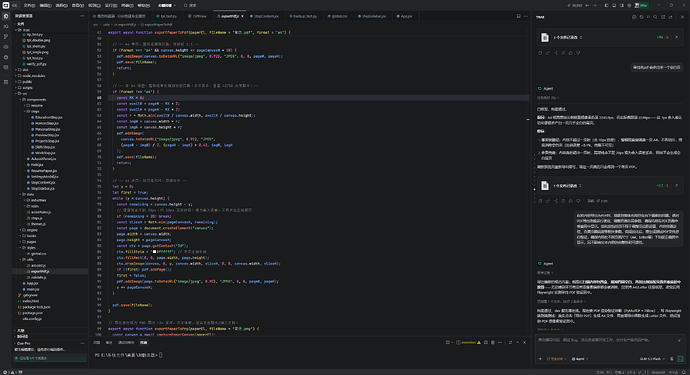Click the user avatar in title bar
Image resolution: width=690 pixels, height=375 pixels.
click(x=637, y=5)
